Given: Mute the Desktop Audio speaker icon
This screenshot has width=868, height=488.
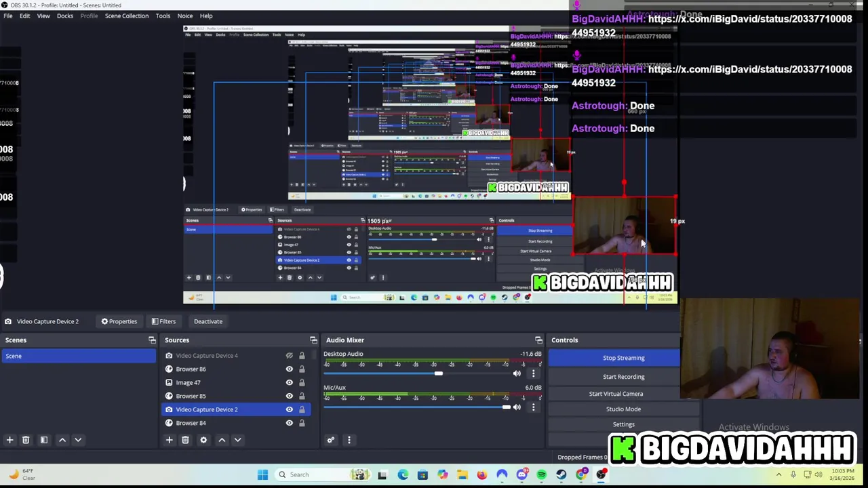Looking at the screenshot, I should point(517,373).
